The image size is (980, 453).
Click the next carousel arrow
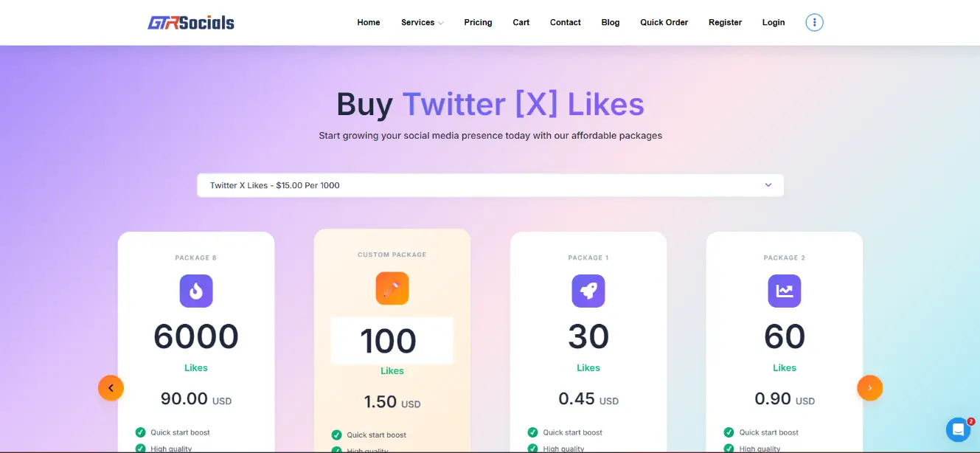pos(870,387)
